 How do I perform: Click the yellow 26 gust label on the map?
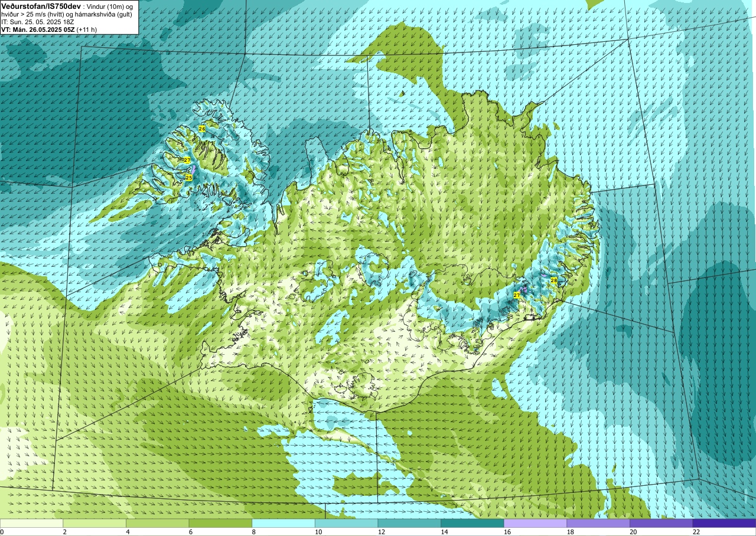[x=202, y=129]
